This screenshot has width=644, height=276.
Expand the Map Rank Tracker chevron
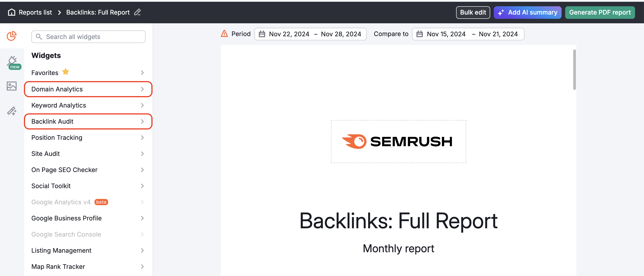point(142,267)
